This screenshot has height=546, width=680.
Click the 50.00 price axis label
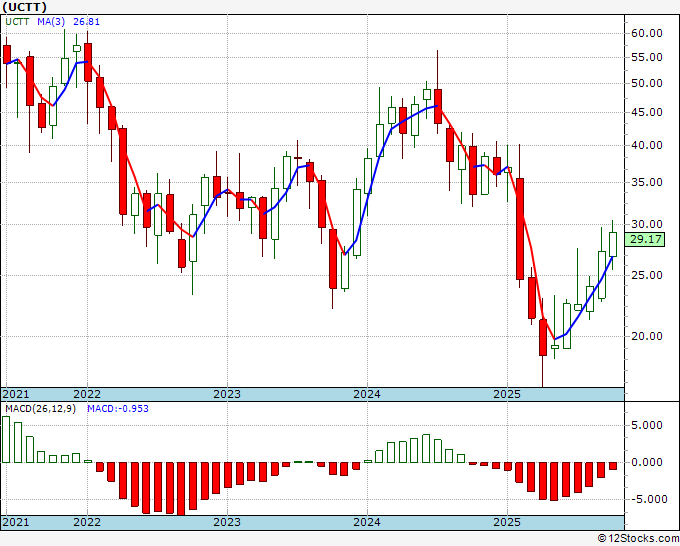(x=647, y=84)
